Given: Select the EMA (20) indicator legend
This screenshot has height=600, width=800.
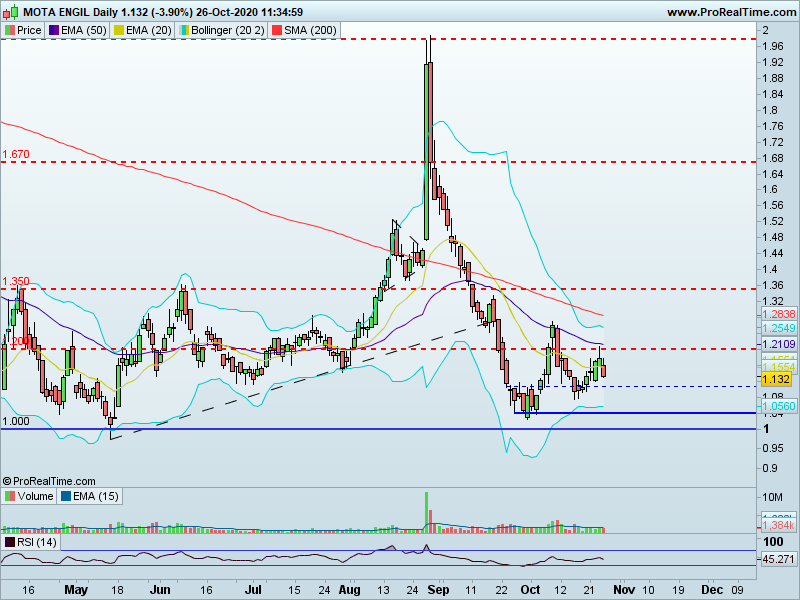Looking at the screenshot, I should tap(142, 30).
